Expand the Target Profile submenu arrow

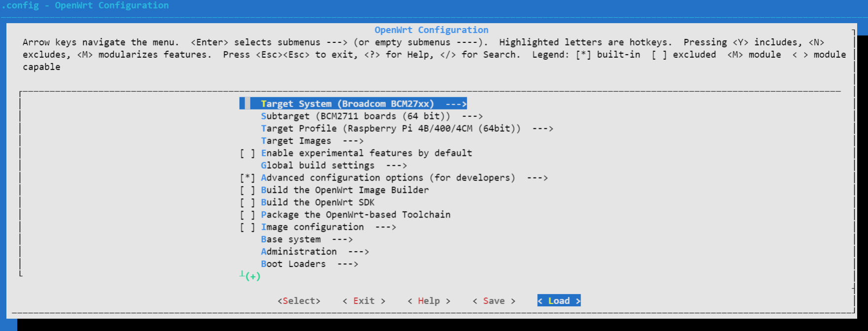point(543,129)
